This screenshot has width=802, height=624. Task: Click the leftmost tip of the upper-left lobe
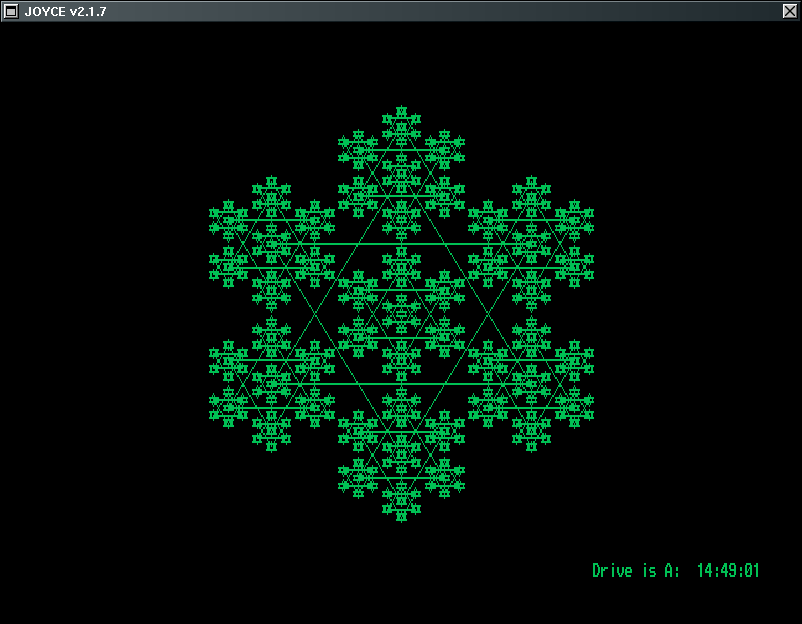(x=213, y=214)
